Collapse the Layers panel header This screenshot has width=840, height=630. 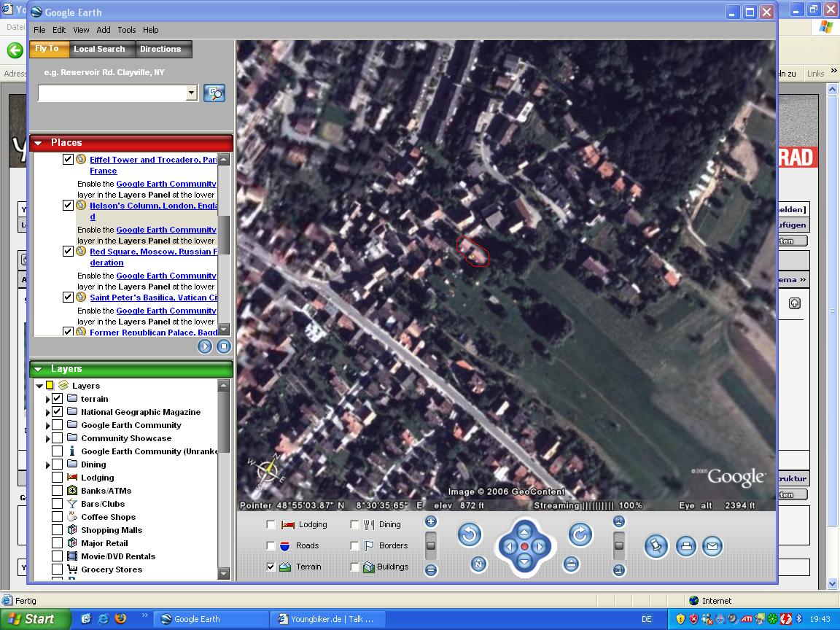tap(38, 369)
